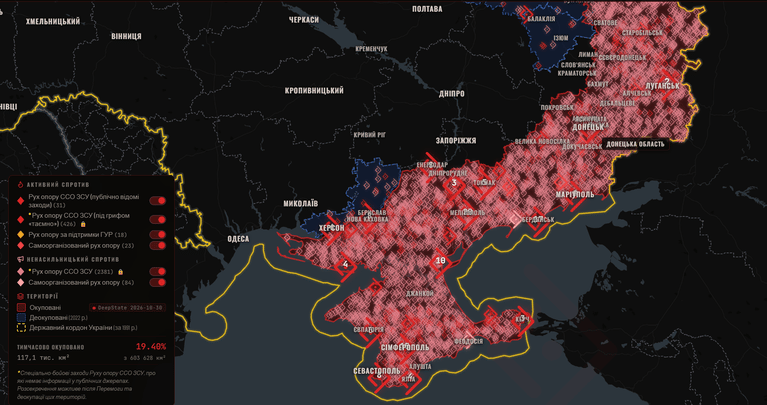
Task: Click the КРОПИВНИЦЬКИЙ city label
Action: click(x=314, y=91)
